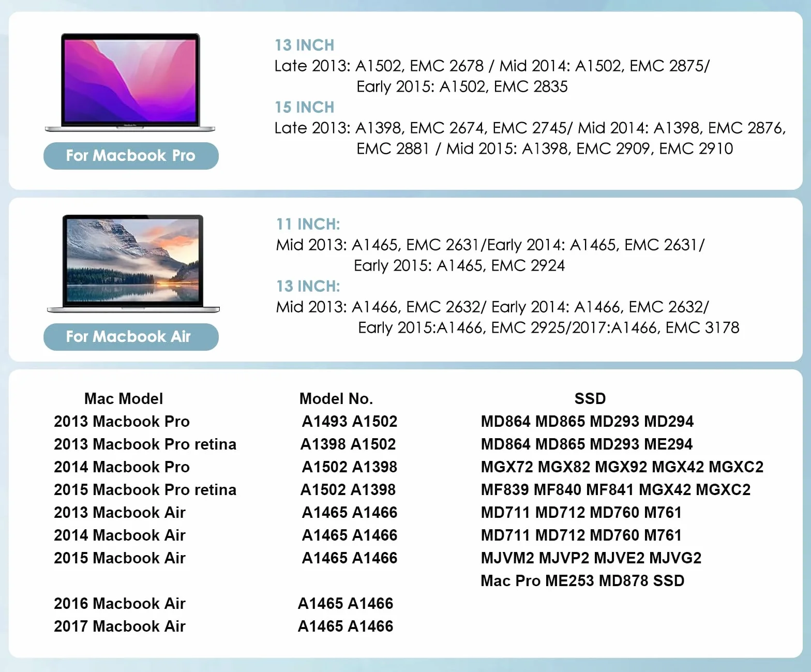The width and height of the screenshot is (811, 672).
Task: Select the '2013 Macbook Pro' row label
Action: [122, 421]
